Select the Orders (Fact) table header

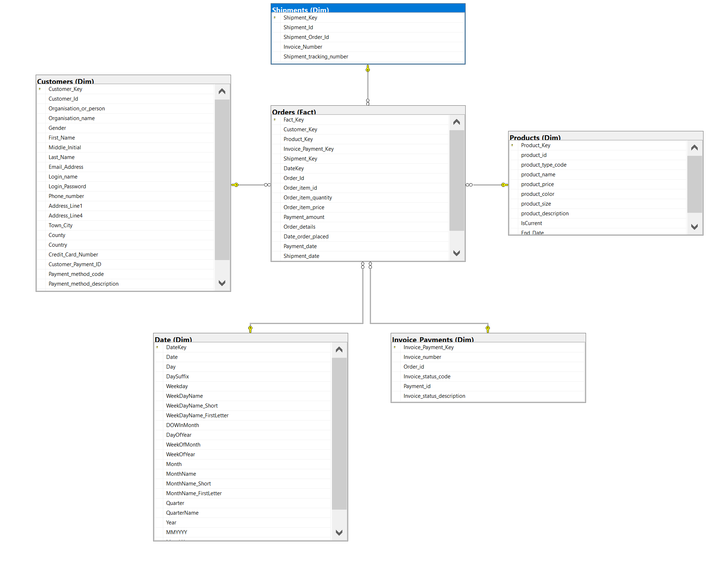pyautogui.click(x=368, y=110)
